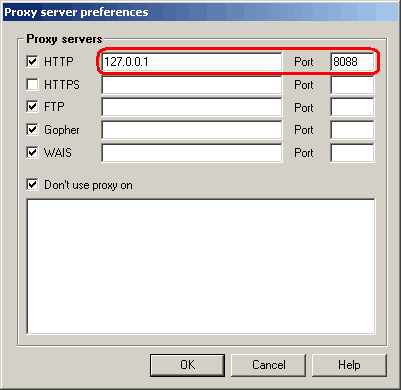Focus the WAIS port field
The width and height of the screenshot is (401, 390).
coord(352,153)
